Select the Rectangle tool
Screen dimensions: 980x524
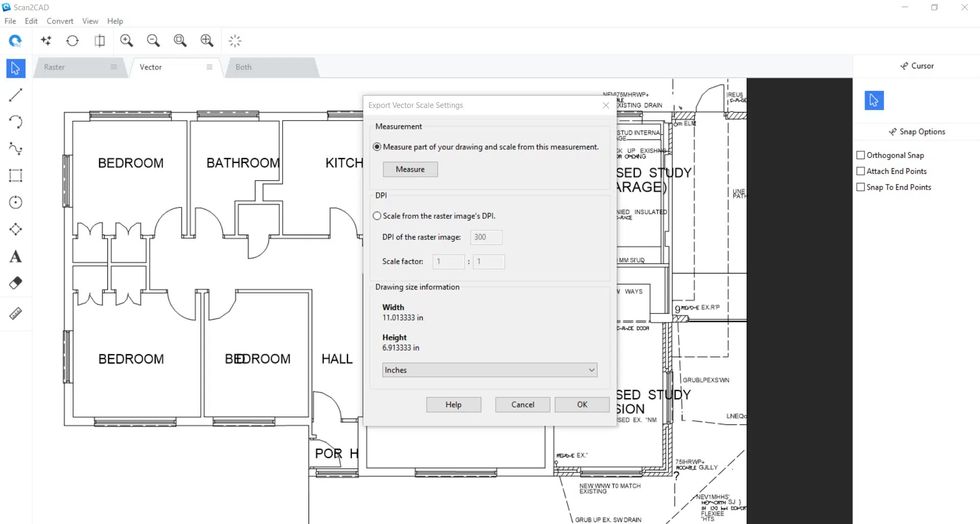point(15,175)
